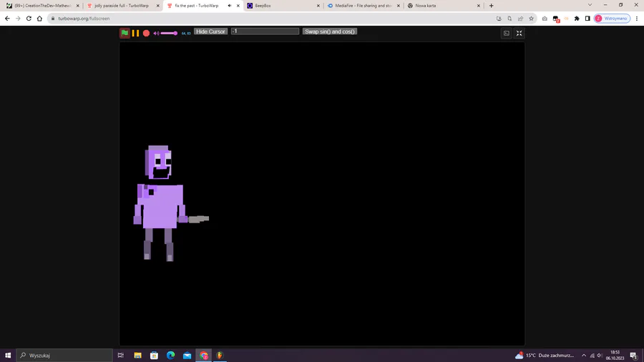
Task: Go forward in browser history
Action: click(18, 19)
